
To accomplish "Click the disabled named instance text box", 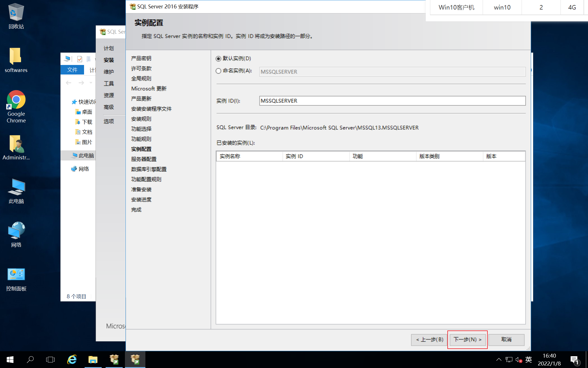I will [392, 72].
